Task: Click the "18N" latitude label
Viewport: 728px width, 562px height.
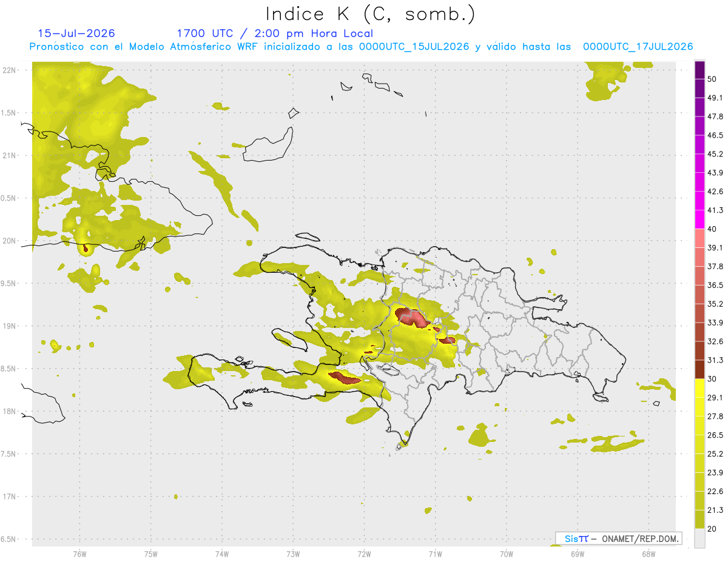Action: pos(10,411)
